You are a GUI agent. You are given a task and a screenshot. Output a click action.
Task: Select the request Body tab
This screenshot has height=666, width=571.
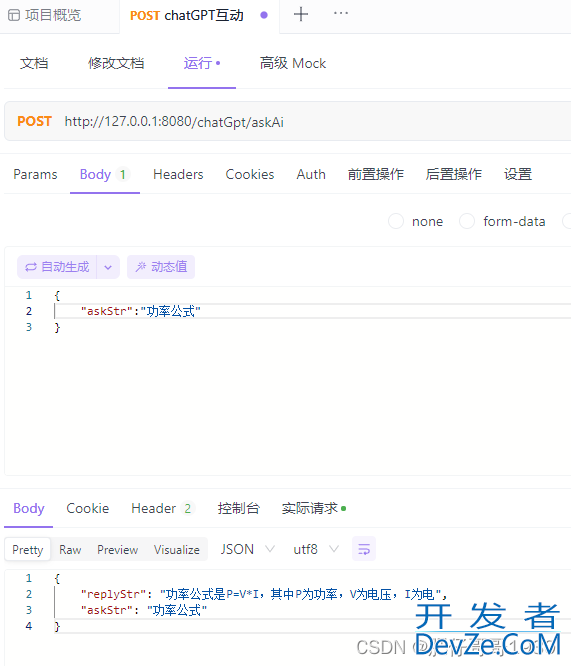coord(105,174)
